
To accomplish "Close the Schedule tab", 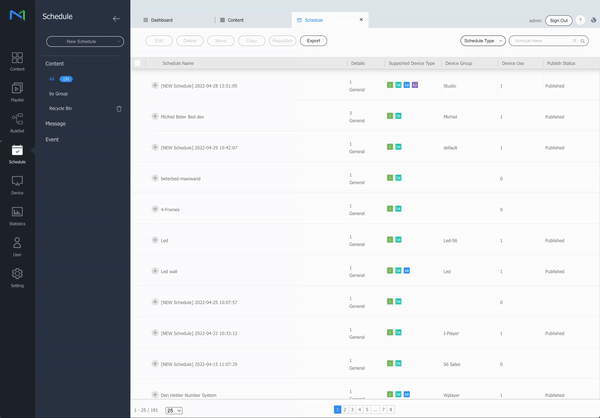I will (x=361, y=20).
